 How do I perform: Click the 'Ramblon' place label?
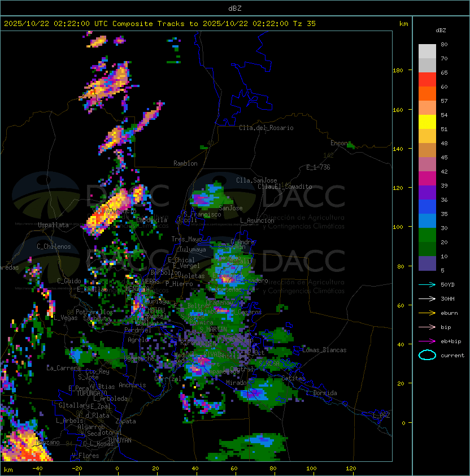(x=185, y=163)
